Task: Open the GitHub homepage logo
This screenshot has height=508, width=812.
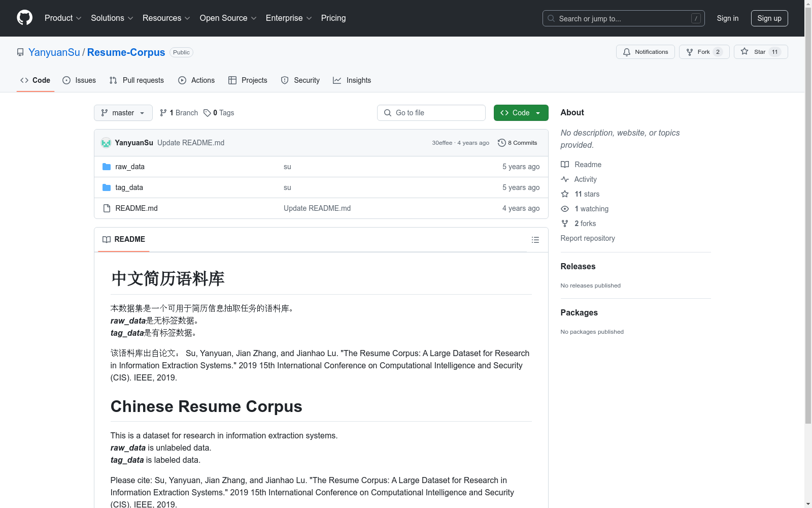Action: pos(24,18)
